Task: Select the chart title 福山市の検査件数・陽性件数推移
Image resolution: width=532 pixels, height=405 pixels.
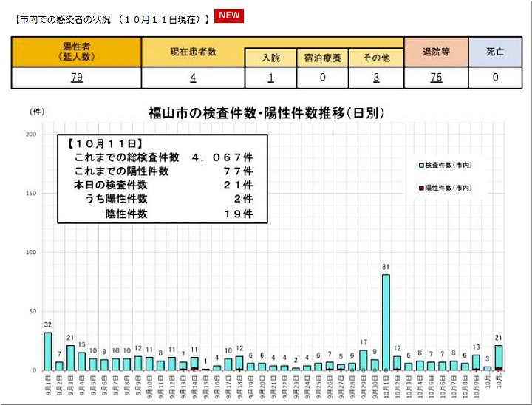Action: point(266,113)
